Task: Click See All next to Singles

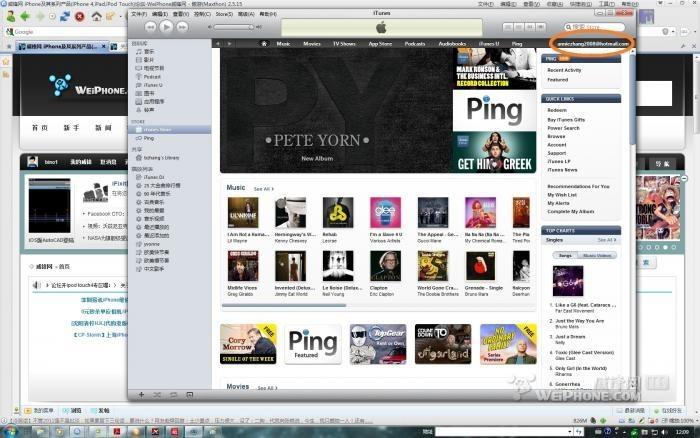Action: click(607, 240)
